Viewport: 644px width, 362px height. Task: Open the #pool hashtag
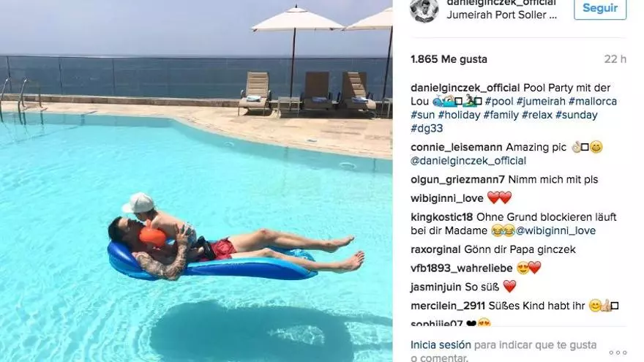499,102
